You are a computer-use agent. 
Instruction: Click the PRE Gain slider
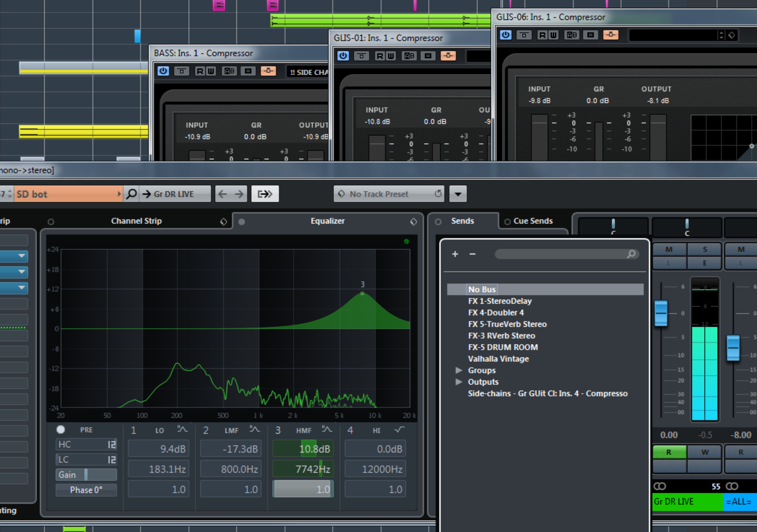(x=86, y=475)
